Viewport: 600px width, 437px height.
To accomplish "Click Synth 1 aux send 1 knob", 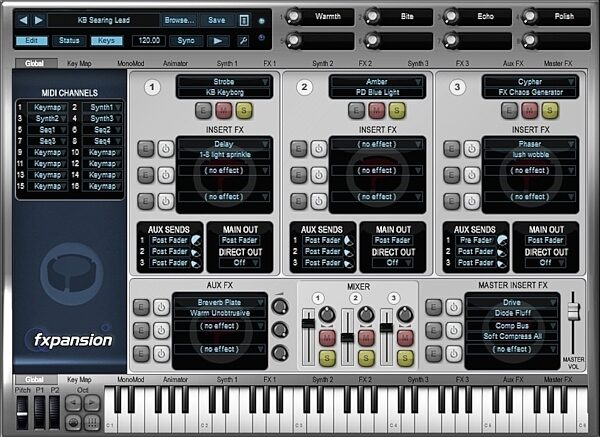I will pyautogui.click(x=196, y=240).
